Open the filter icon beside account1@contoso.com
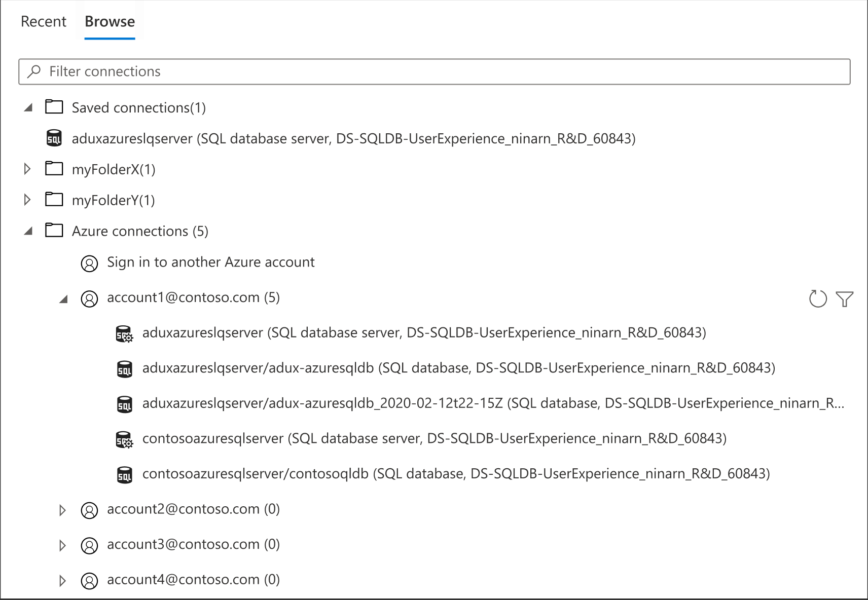The image size is (868, 600). click(x=844, y=299)
